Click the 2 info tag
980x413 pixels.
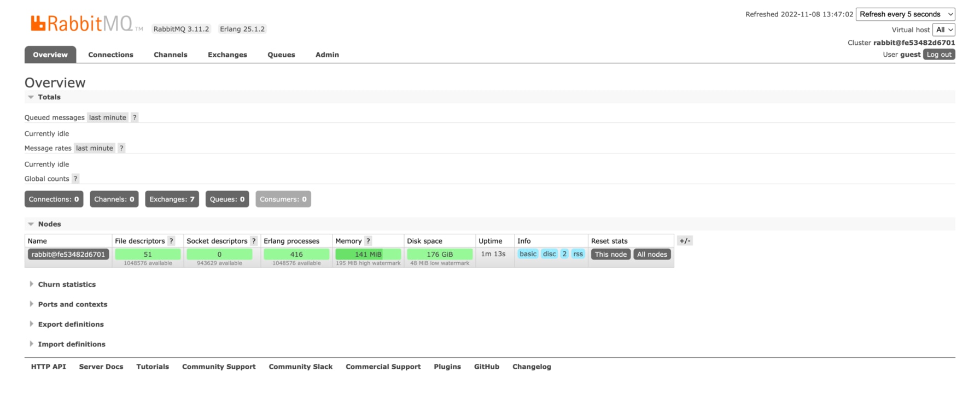564,254
